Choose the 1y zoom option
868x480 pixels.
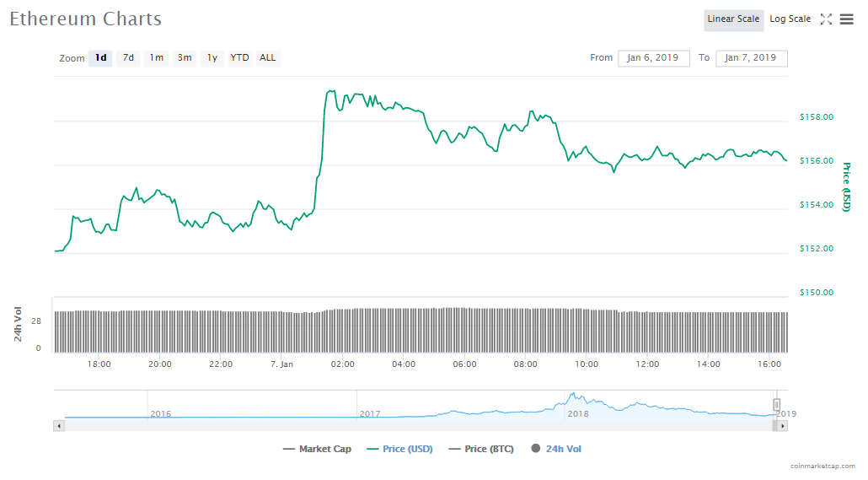(x=212, y=58)
